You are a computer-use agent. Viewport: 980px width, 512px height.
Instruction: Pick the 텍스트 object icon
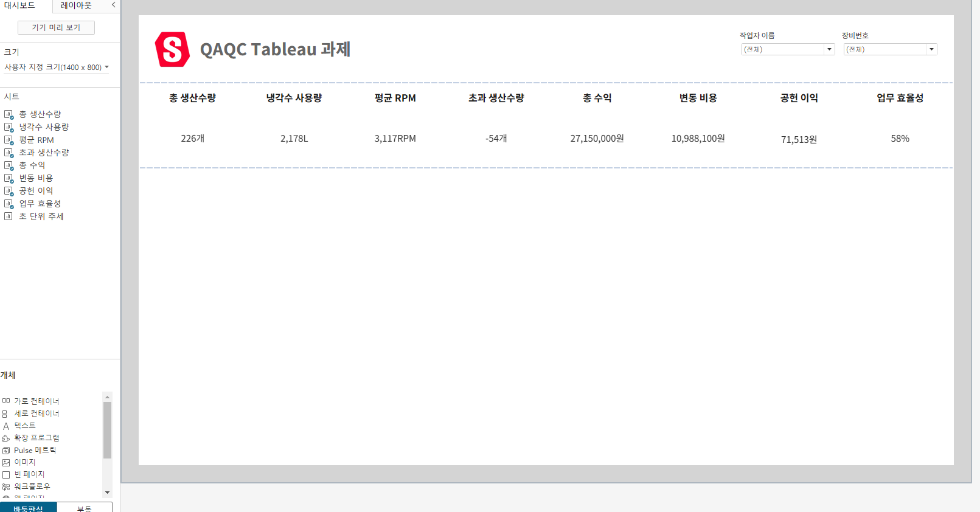tap(6, 426)
